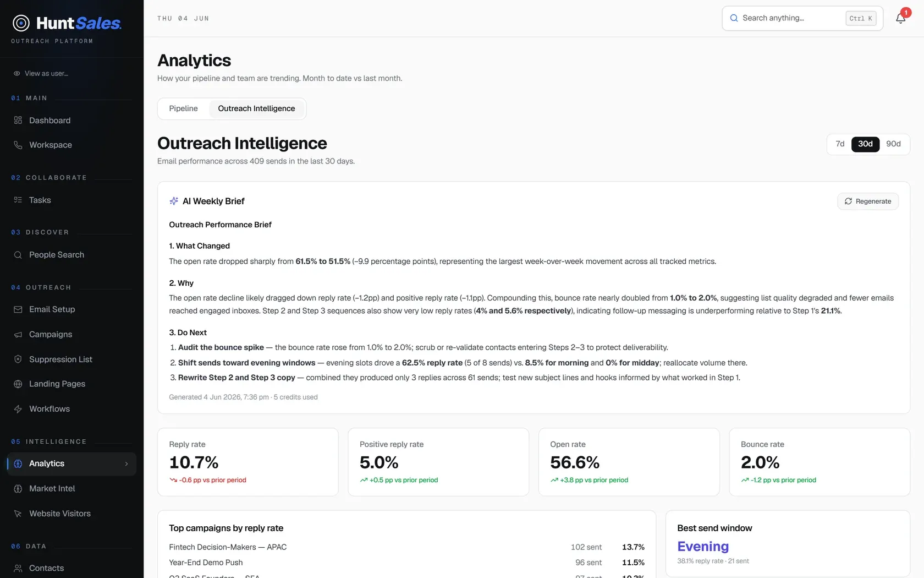924x578 pixels.
Task: Click the Bounce rate trend arrow icon
Action: pos(745,480)
